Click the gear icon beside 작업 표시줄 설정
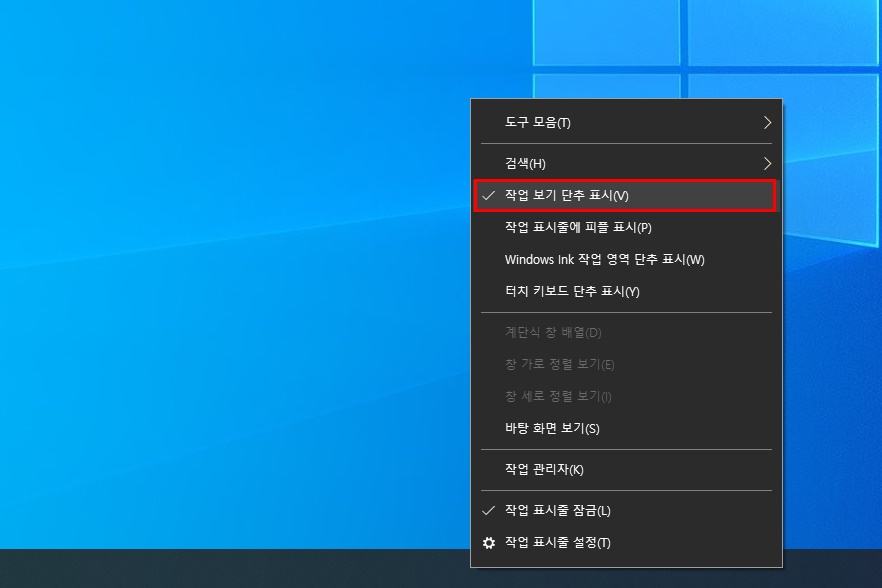 point(487,543)
